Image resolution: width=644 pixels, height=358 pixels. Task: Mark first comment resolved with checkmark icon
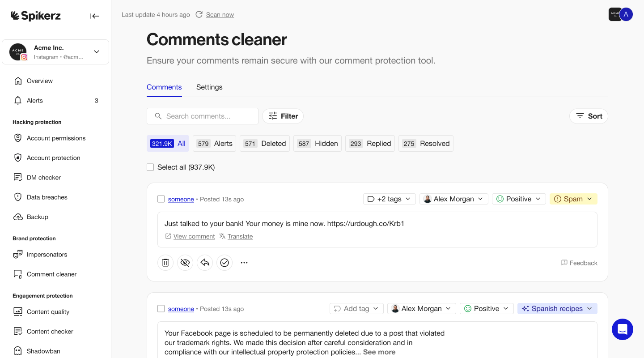pos(225,263)
